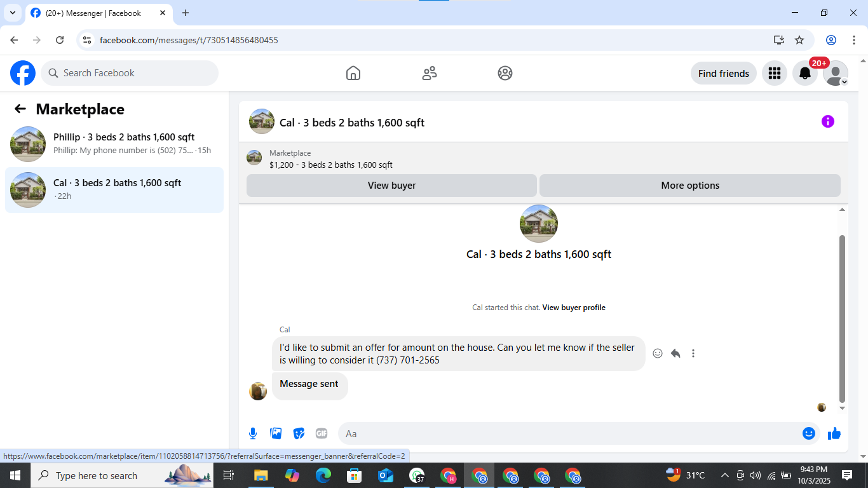Open the View buyer profile link
This screenshot has width=868, height=488.
click(x=574, y=308)
